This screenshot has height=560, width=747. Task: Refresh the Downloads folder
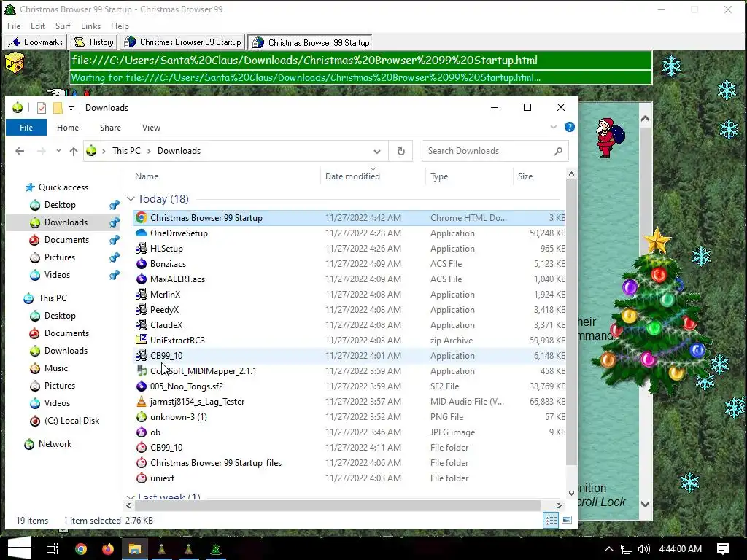pos(401,151)
